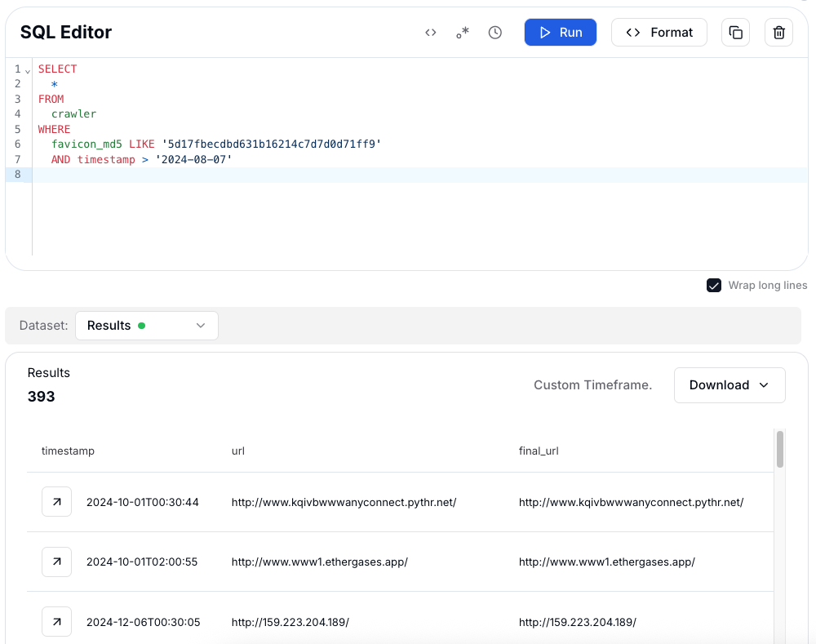816x644 pixels.
Task: Open query history clock icon
Action: click(x=495, y=33)
